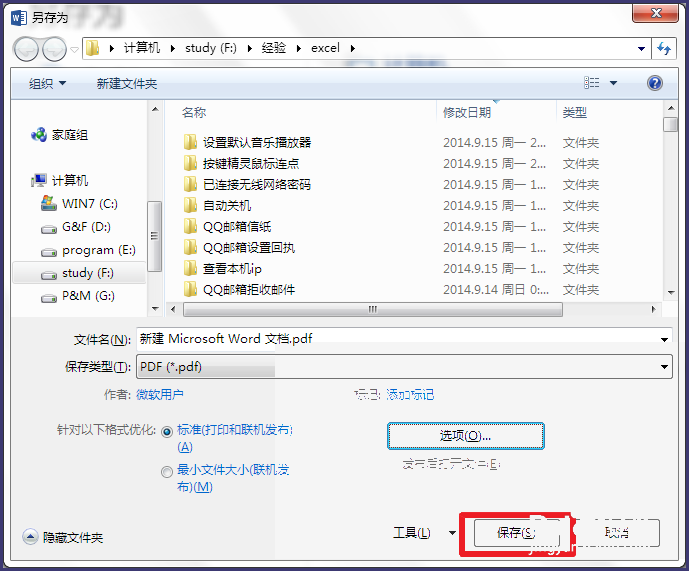Viewport: 689px width, 571px height.
Task: Click folder icon of QQ邮箱信纸
Action: 190,226
